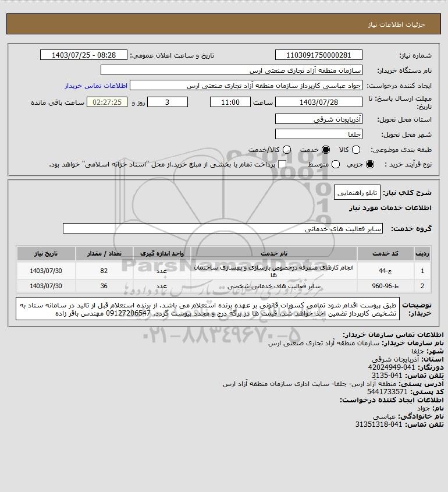The image size is (448, 492).
Task: Click service name بازسازی و بهسازی ساختمان ها
Action: (x=274, y=271)
